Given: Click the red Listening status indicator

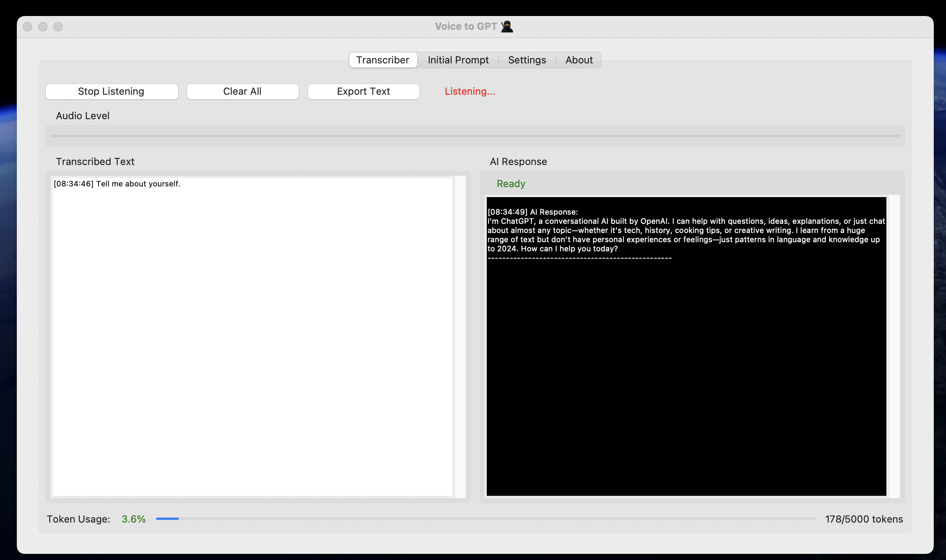Looking at the screenshot, I should coord(469,91).
